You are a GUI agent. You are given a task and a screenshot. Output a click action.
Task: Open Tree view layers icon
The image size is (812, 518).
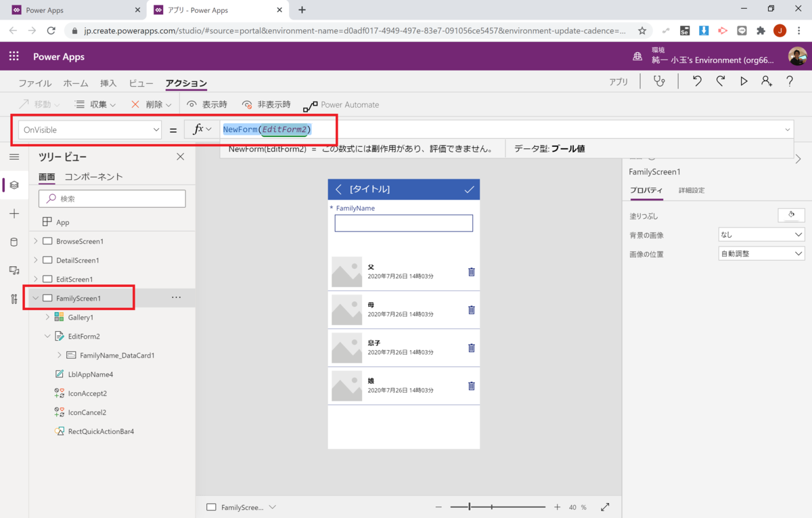pos(14,185)
